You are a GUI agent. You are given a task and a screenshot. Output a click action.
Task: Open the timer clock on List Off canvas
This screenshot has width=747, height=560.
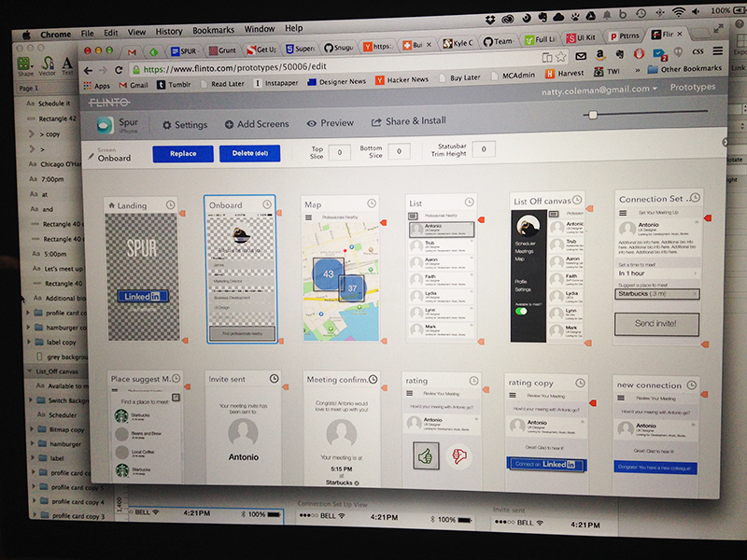tap(577, 199)
